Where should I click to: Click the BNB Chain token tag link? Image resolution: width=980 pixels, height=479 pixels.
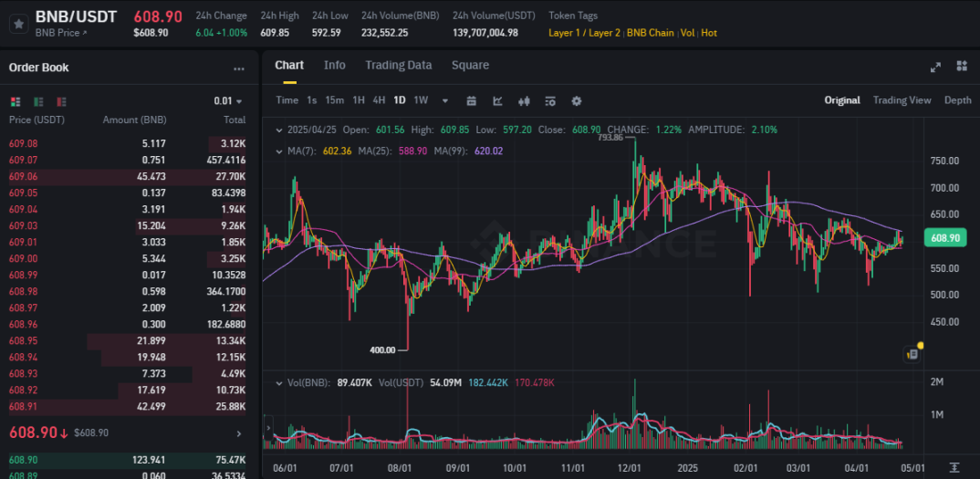pos(650,33)
